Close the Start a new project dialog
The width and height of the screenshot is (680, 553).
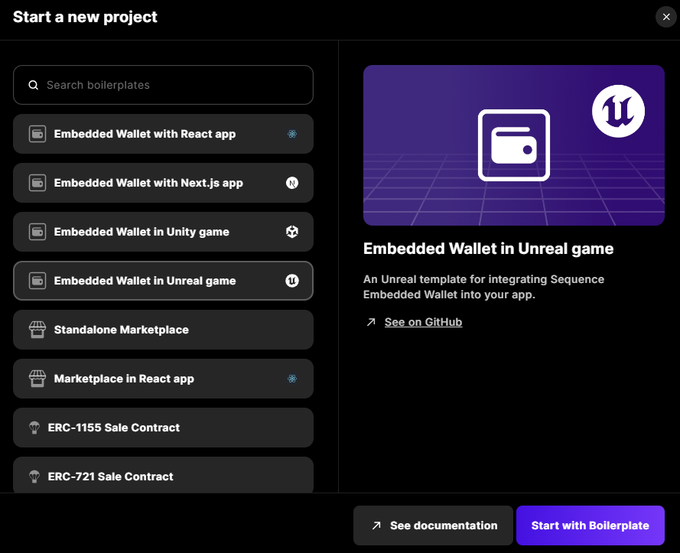coord(666,17)
